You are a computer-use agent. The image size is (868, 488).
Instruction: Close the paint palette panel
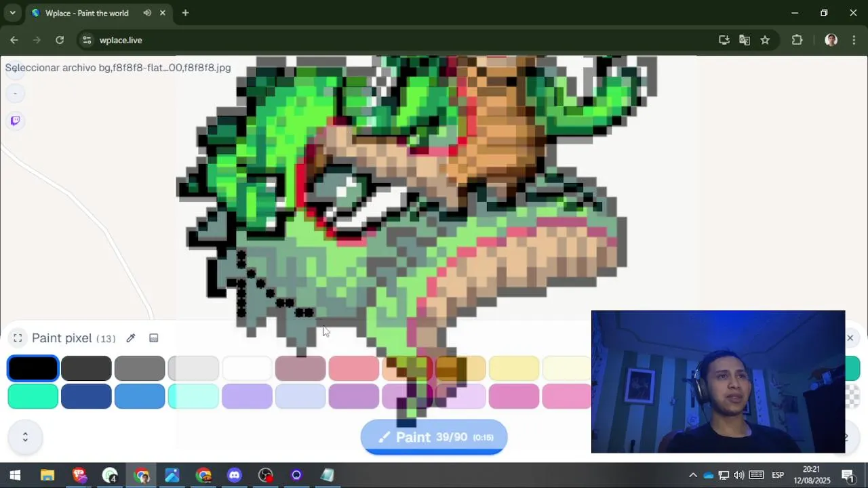(x=850, y=338)
